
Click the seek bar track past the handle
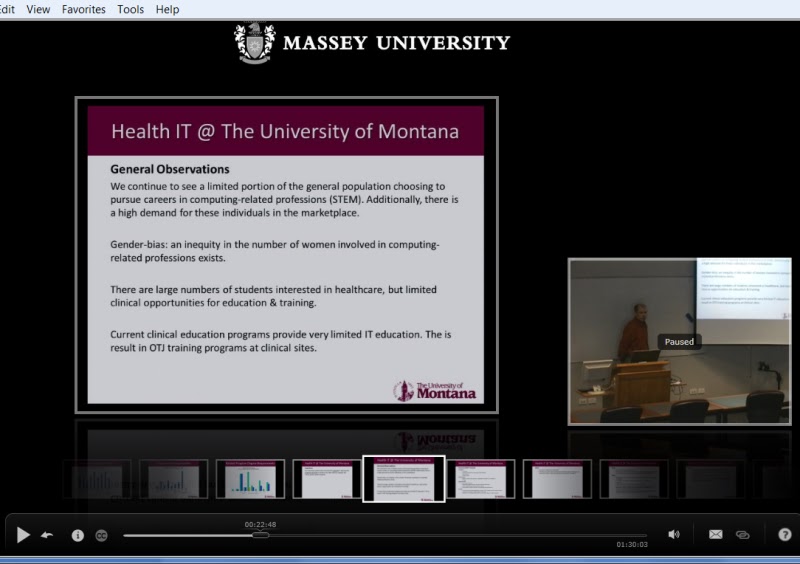pyautogui.click(x=458, y=535)
